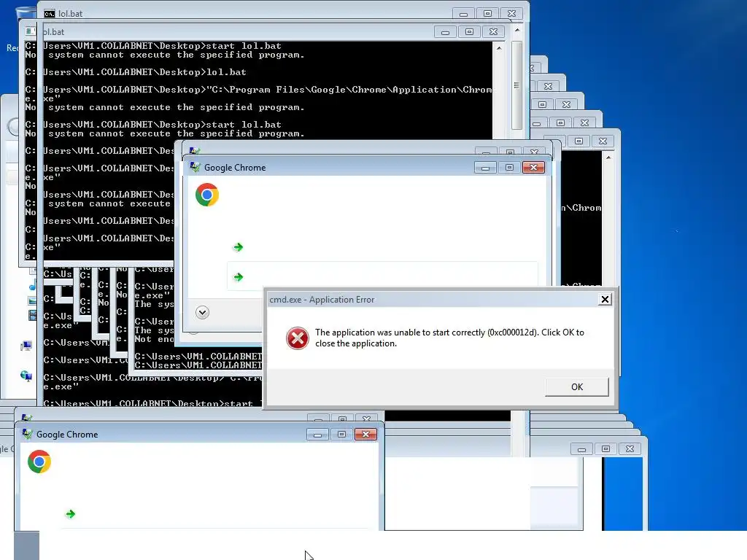Screen dimensions: 747x560
Task: Minimize the topmost lol.bat console window
Action: coord(463,14)
